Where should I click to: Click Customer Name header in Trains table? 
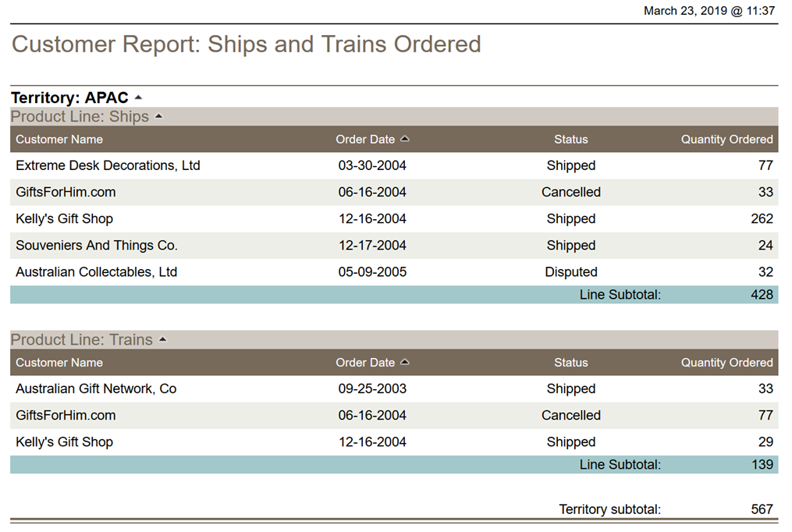tap(59, 363)
